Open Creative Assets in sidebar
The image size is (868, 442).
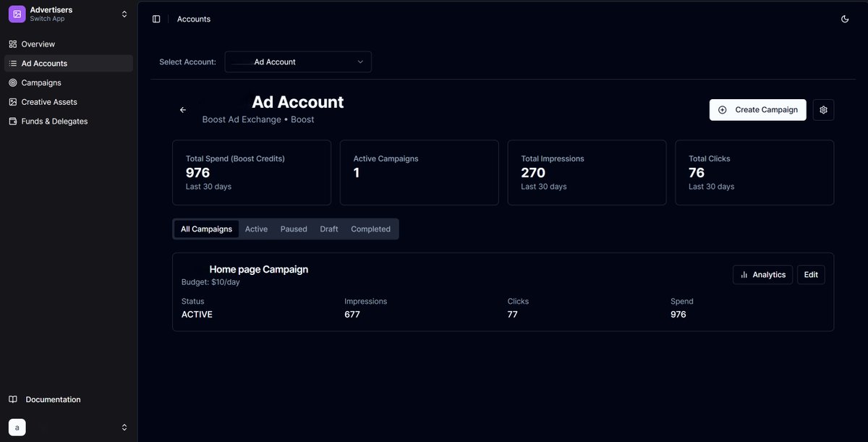pyautogui.click(x=69, y=102)
